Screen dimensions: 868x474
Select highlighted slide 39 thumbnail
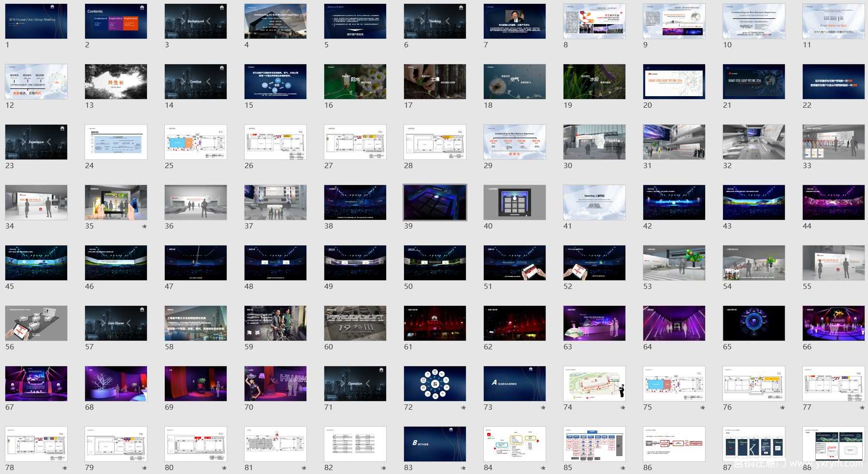pyautogui.click(x=435, y=202)
